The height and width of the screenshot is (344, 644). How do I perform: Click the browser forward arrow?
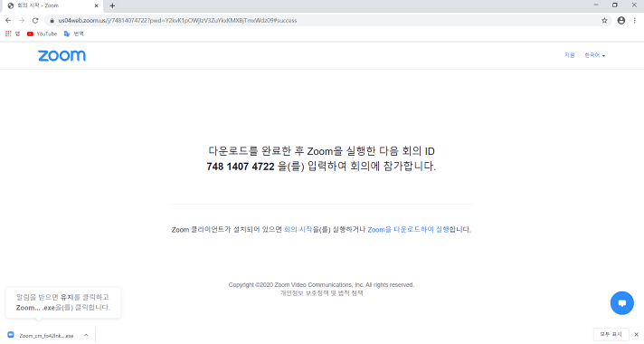[x=22, y=20]
